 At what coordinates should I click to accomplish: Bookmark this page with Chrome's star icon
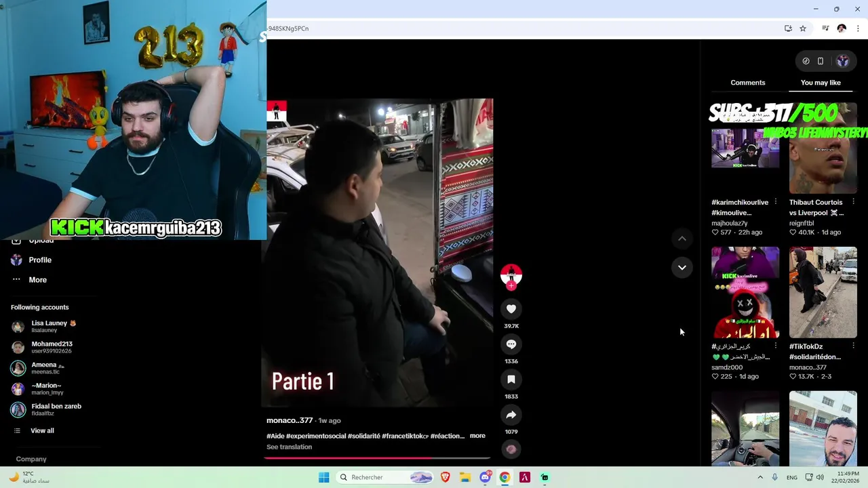click(803, 28)
